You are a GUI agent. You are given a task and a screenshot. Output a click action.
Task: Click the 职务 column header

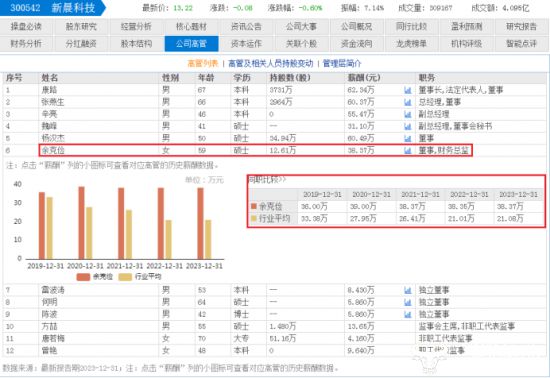(x=427, y=78)
